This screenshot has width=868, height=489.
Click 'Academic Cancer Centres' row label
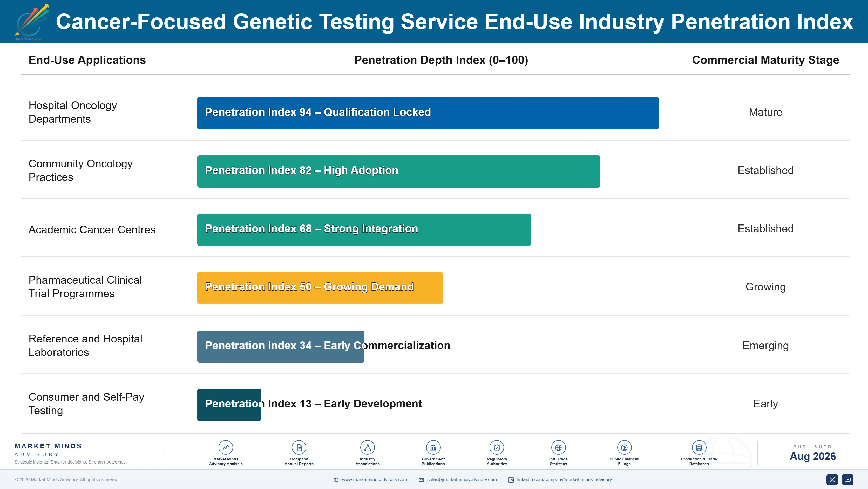tap(92, 229)
